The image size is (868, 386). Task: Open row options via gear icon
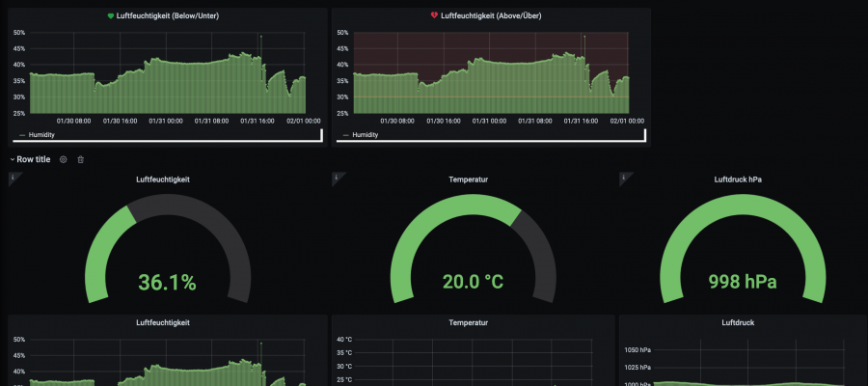click(x=63, y=159)
